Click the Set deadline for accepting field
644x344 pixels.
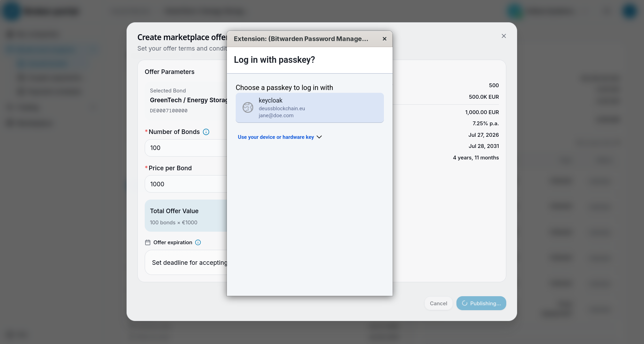(186, 262)
